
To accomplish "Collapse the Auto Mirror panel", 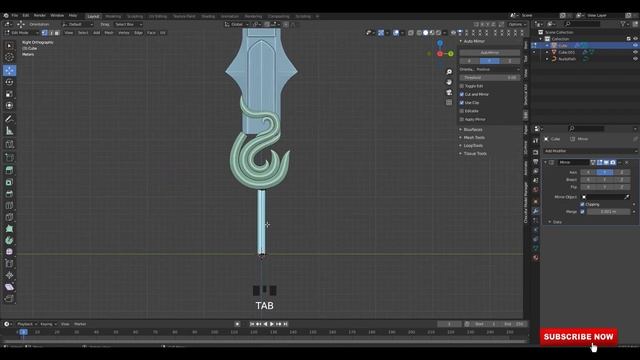I will (473, 41).
